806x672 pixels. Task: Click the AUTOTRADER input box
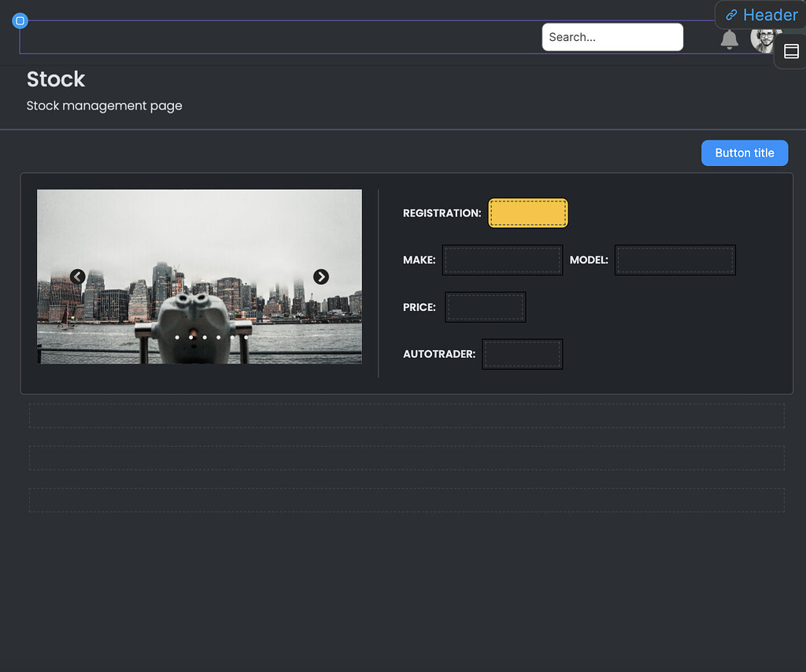tap(522, 353)
